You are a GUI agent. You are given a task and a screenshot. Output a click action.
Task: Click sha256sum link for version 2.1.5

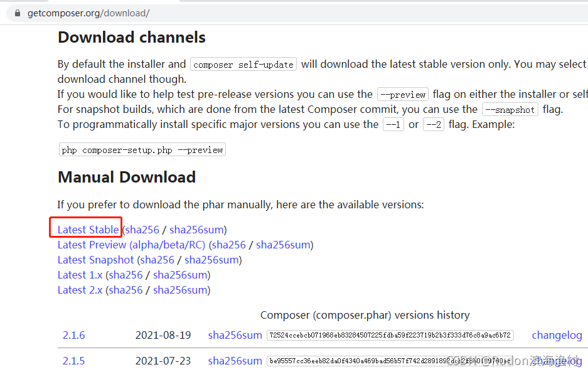pos(235,361)
